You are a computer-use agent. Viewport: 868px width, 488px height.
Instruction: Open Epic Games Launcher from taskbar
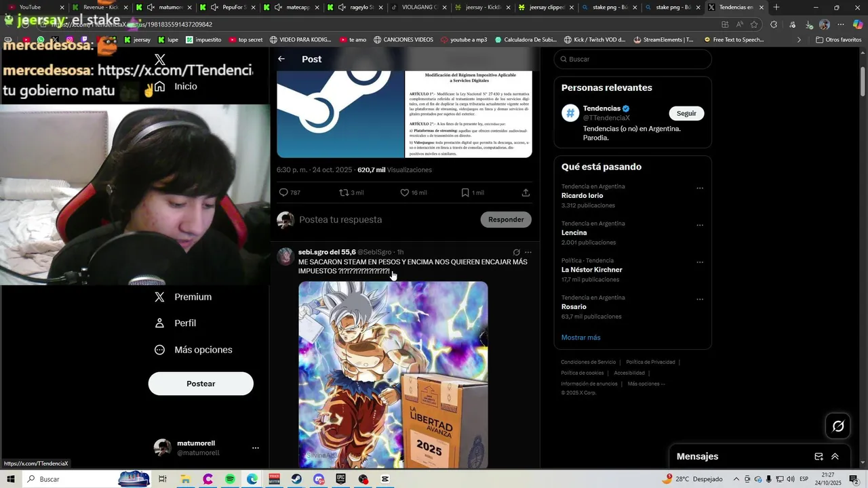coord(341,479)
